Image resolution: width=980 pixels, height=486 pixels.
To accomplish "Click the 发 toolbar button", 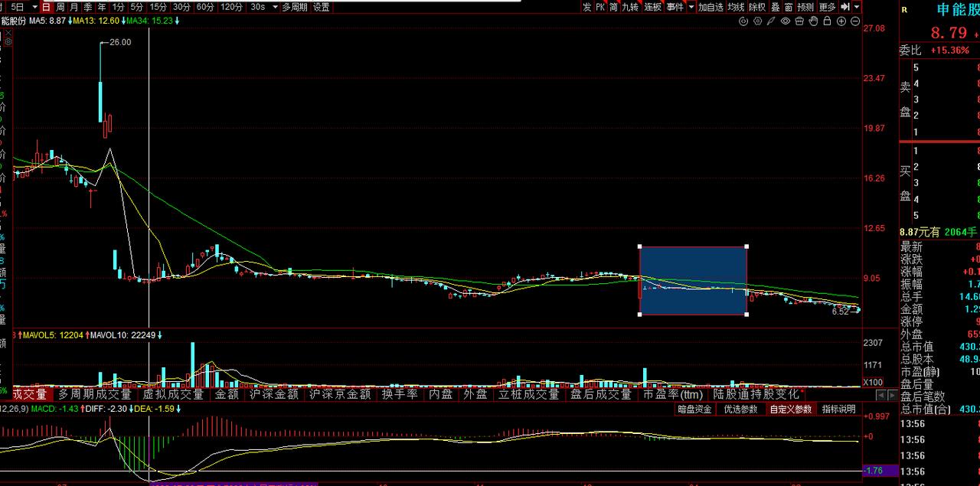I will click(x=586, y=7).
